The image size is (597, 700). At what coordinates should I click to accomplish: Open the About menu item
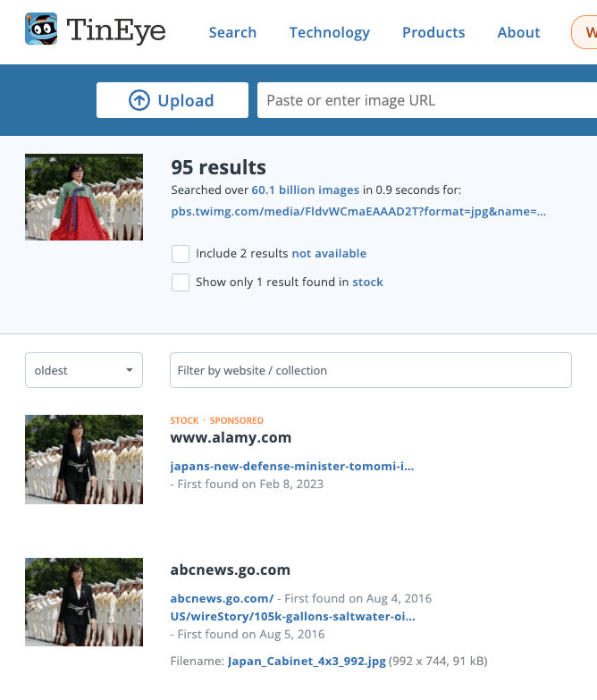point(519,32)
